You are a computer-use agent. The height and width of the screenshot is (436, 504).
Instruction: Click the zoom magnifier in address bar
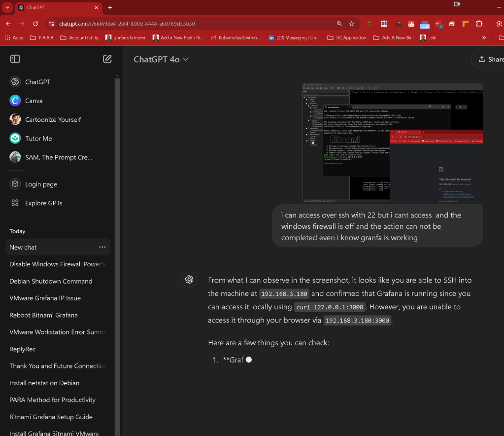click(339, 24)
